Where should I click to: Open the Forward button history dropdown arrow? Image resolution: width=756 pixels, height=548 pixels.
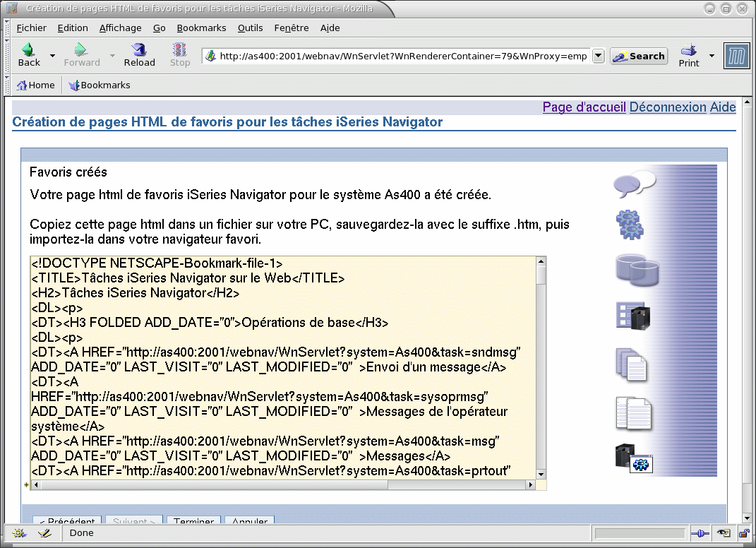(x=112, y=56)
